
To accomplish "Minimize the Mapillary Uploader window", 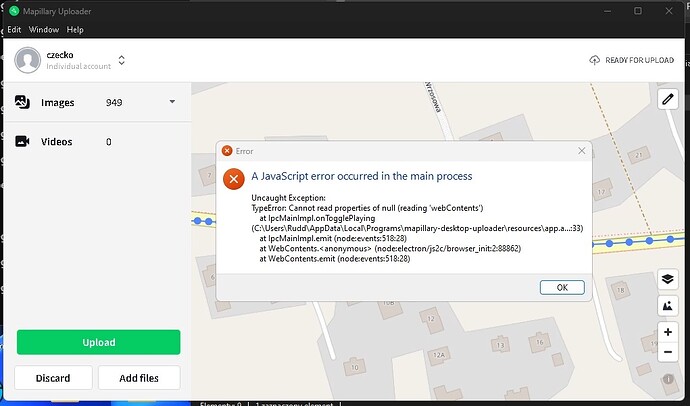I will tap(607, 11).
